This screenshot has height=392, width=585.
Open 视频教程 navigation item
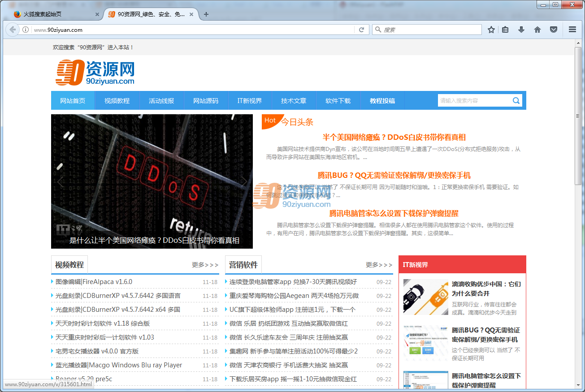[117, 101]
